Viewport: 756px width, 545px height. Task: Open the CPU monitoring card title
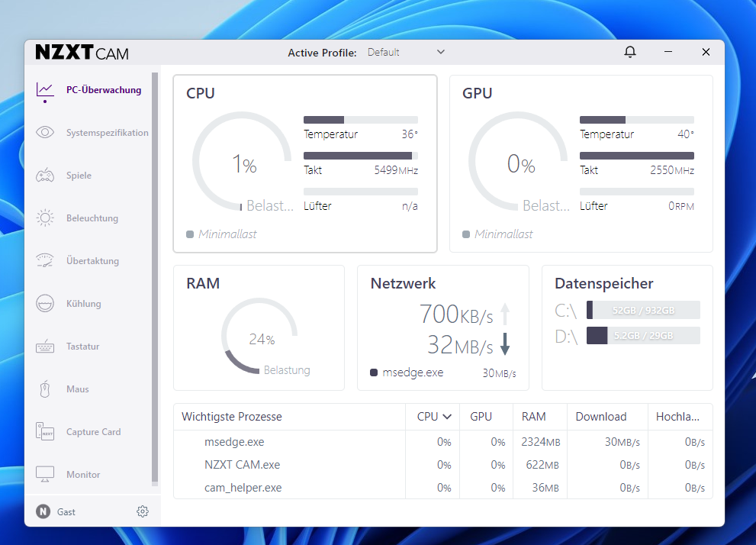(201, 93)
